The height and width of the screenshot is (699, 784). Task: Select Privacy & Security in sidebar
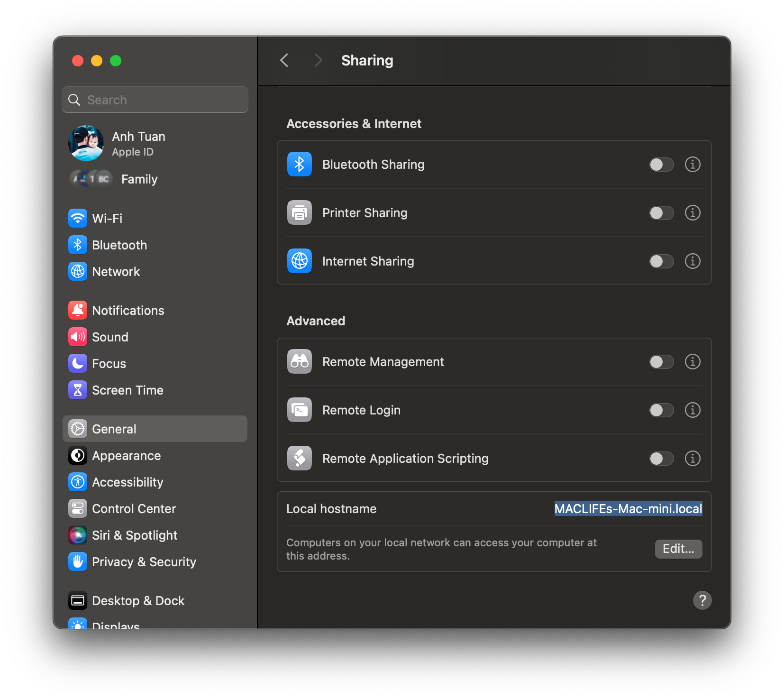click(144, 562)
